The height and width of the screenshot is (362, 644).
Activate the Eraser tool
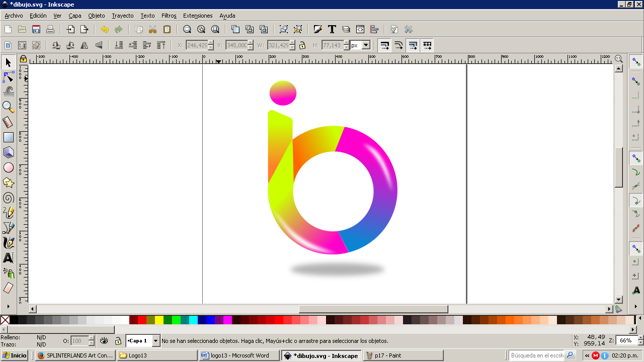9,288
